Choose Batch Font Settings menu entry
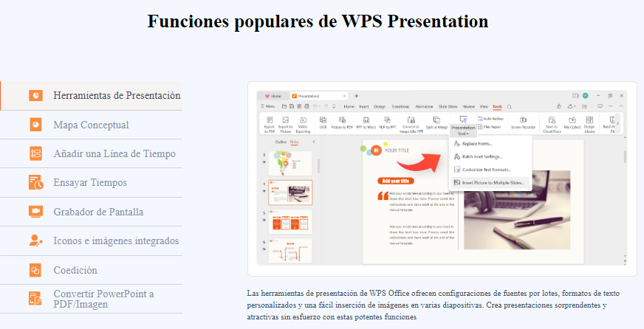Screen dimensions: 644x329 pos(491,156)
